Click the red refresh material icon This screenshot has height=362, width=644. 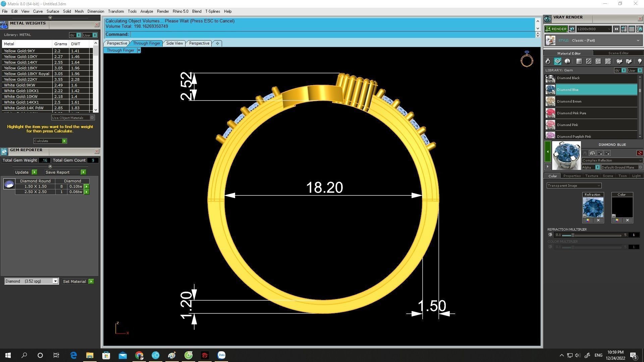point(640,153)
